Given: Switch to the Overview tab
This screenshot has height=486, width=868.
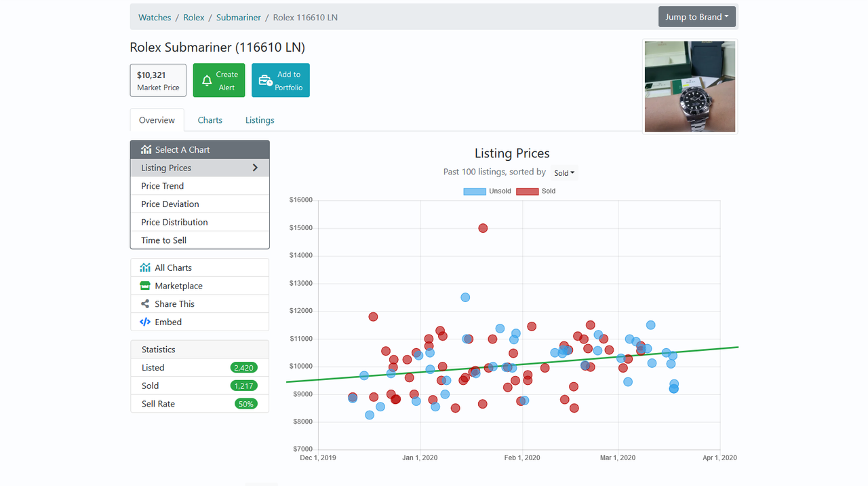Looking at the screenshot, I should pyautogui.click(x=157, y=120).
